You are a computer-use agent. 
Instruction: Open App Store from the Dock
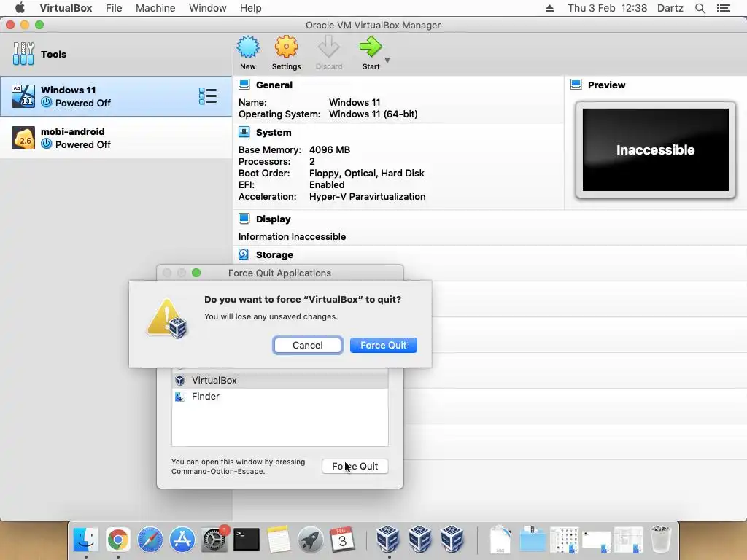pos(182,539)
